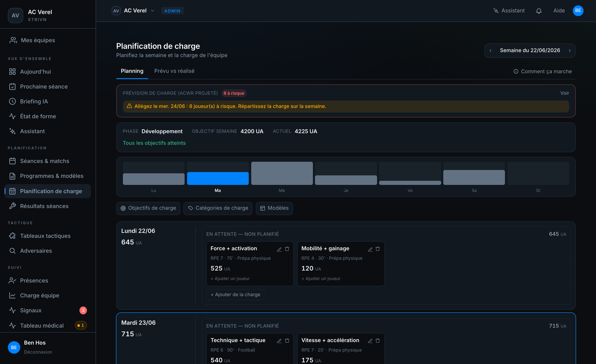This screenshot has width=596, height=364.
Task: Open État de forme page
Action: coord(48,116)
